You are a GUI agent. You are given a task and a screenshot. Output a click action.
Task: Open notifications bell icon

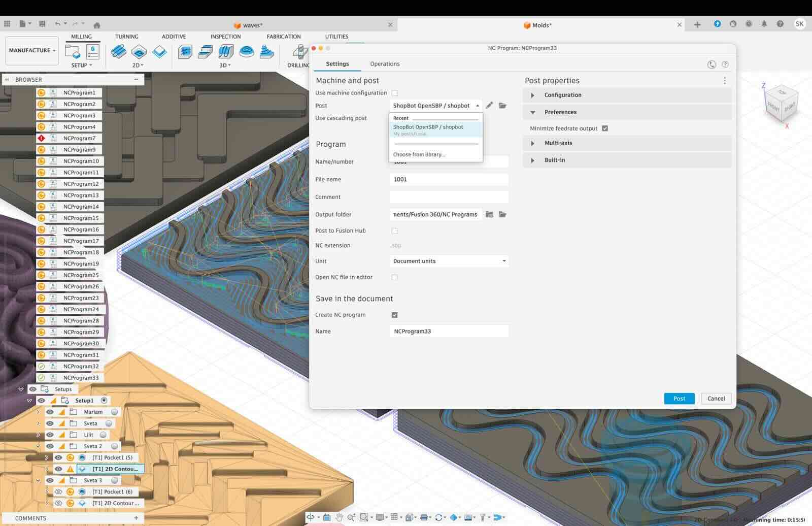[x=764, y=24]
